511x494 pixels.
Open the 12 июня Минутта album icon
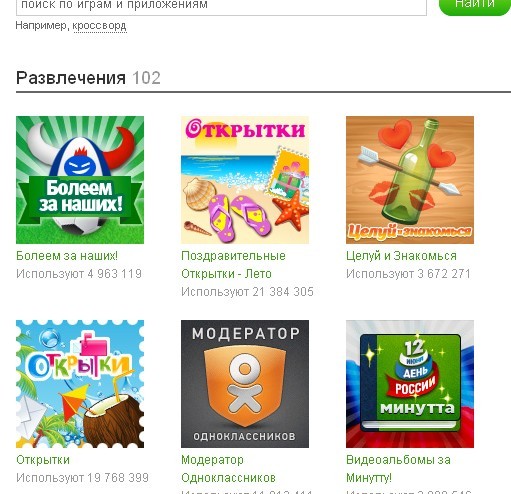pyautogui.click(x=410, y=384)
